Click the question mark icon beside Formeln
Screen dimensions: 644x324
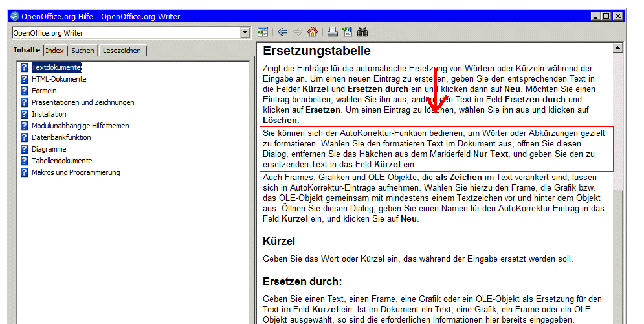(x=24, y=91)
